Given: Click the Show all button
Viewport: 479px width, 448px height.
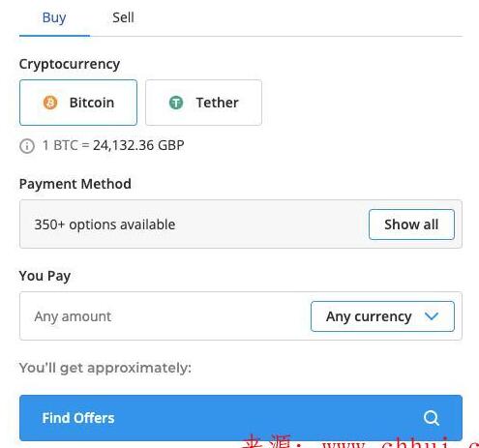Looking at the screenshot, I should [x=411, y=224].
